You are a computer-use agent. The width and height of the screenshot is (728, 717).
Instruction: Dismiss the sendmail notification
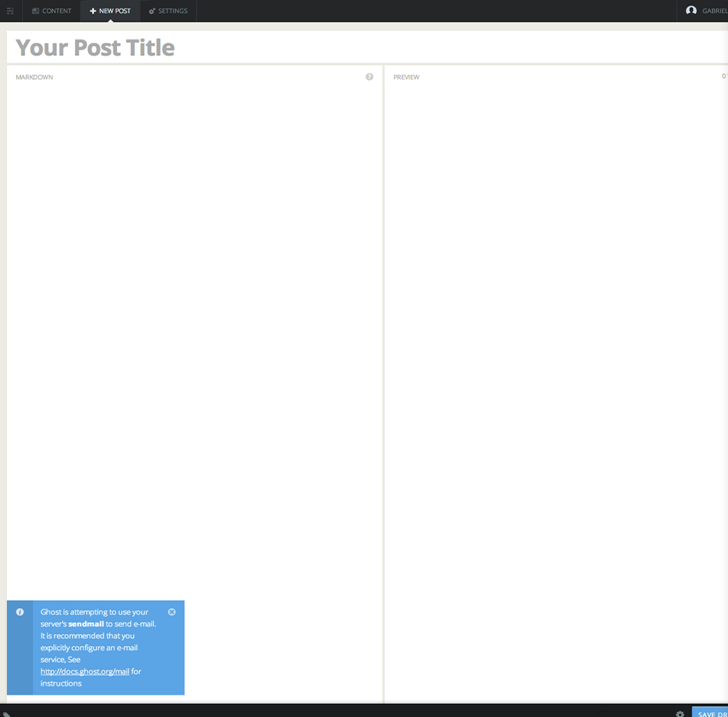(172, 611)
